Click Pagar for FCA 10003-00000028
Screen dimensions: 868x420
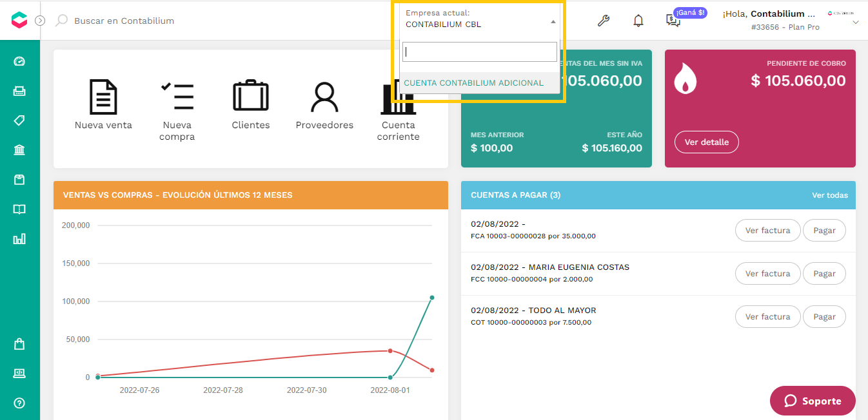(x=824, y=231)
